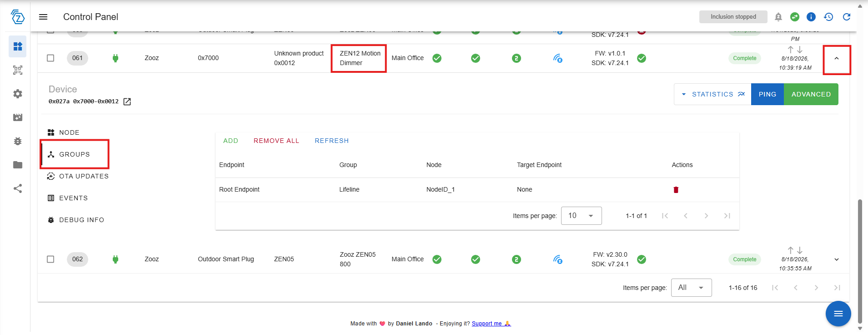Image resolution: width=868 pixels, height=335 pixels.
Task: Click the Lifeline group cell
Action: 349,190
